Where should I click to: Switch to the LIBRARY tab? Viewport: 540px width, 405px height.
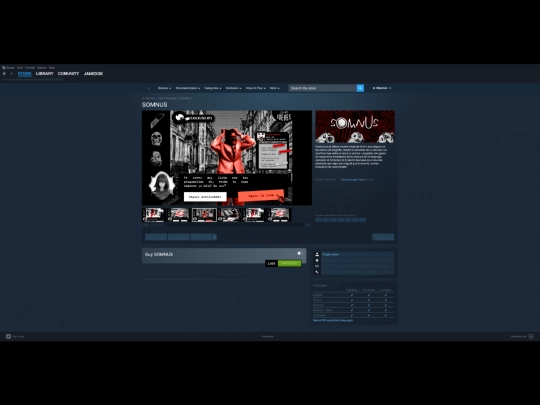tap(45, 74)
